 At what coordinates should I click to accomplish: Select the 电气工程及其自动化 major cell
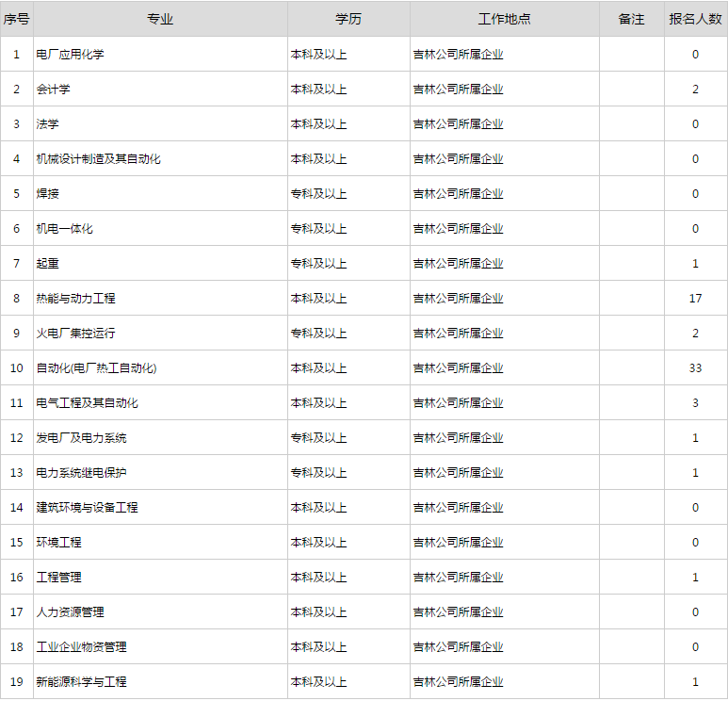click(87, 403)
